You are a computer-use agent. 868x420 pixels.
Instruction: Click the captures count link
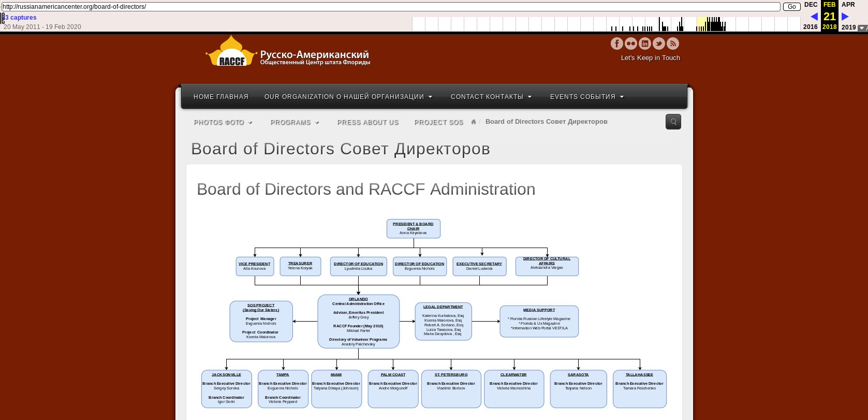(x=20, y=18)
